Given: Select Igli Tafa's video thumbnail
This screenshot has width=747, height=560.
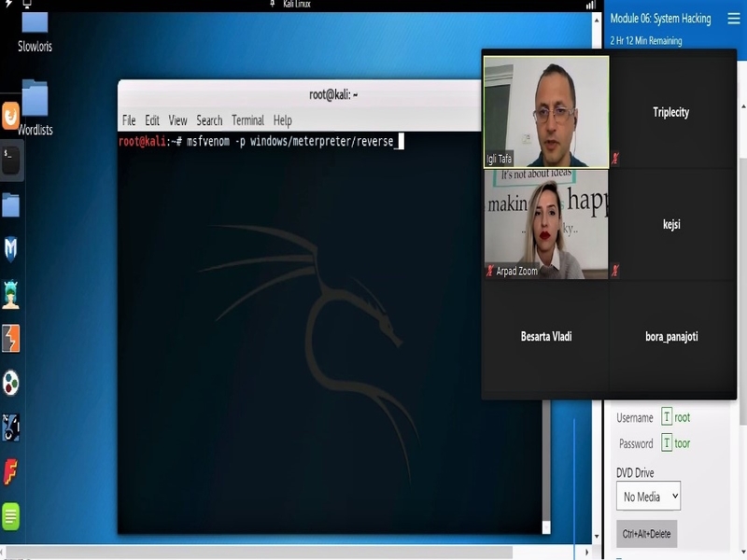Looking at the screenshot, I should point(546,111).
